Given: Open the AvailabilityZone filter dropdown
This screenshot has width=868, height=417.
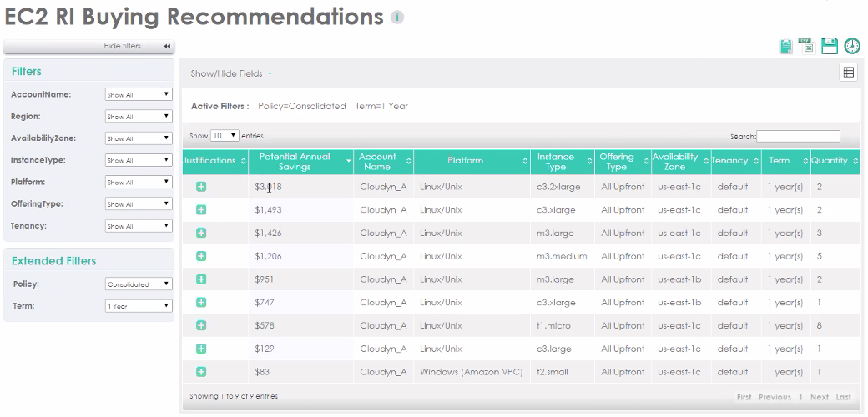Looking at the screenshot, I should coord(139,138).
